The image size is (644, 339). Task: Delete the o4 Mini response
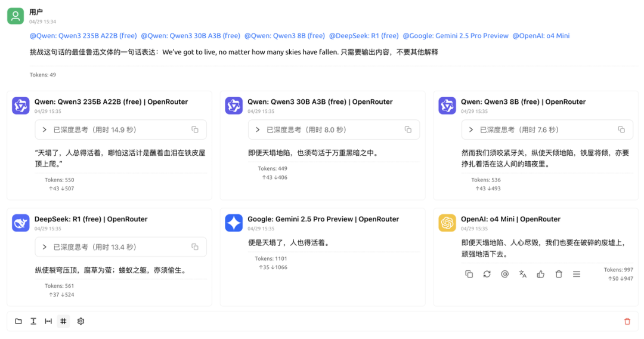[559, 274]
